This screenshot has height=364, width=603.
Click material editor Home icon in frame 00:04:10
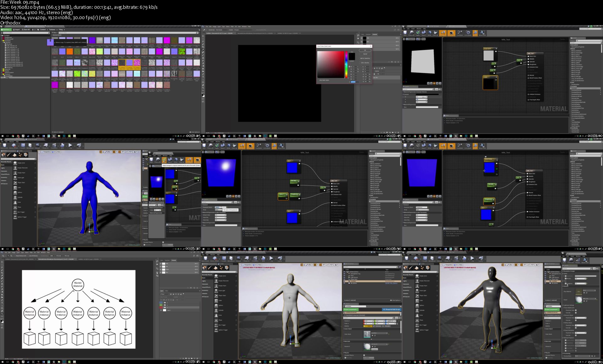pyautogui.click(x=429, y=33)
